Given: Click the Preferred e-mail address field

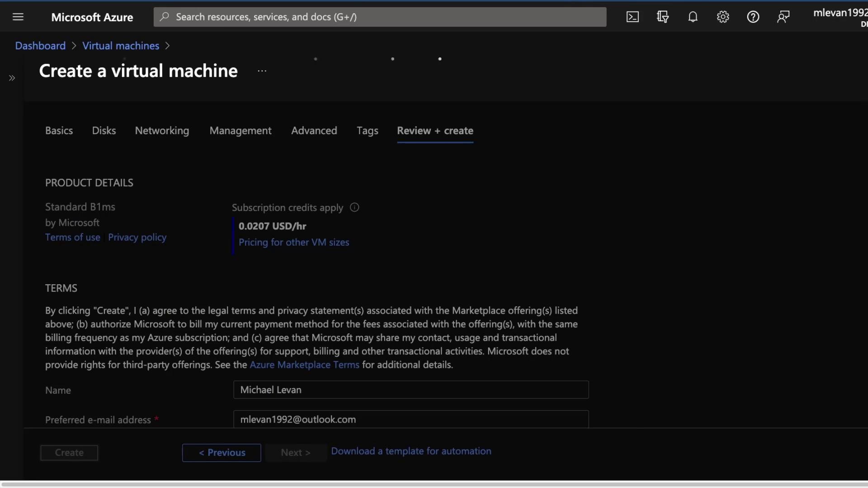Looking at the screenshot, I should [x=410, y=419].
